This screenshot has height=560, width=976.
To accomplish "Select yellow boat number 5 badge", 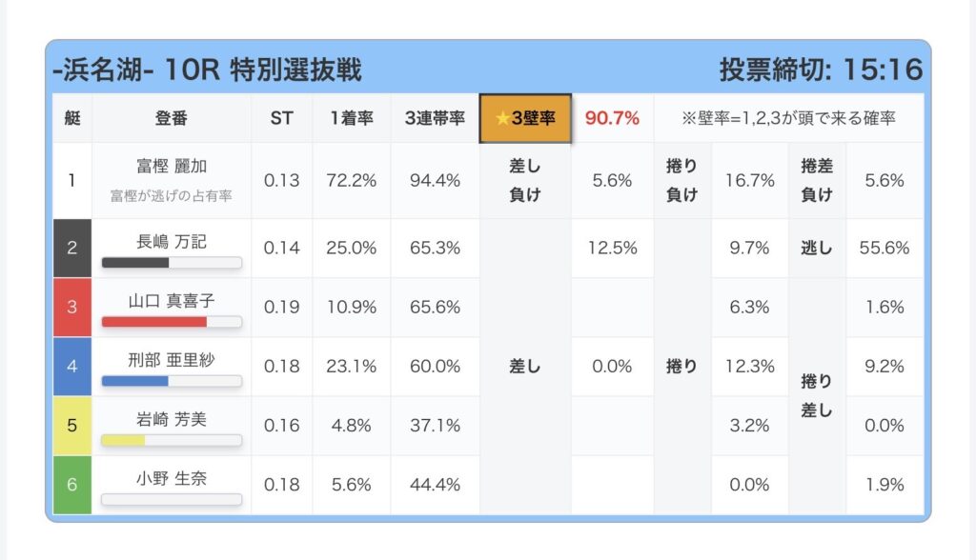I will coord(72,425).
